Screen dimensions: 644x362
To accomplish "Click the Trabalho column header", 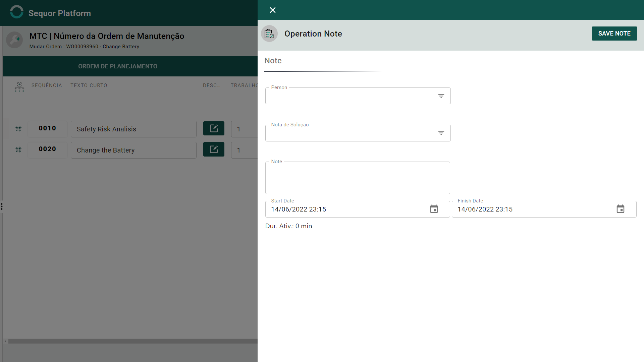I will [x=244, y=85].
